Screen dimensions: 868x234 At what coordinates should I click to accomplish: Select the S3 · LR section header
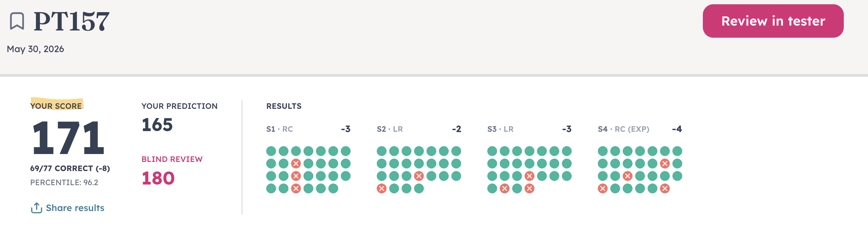[500, 129]
